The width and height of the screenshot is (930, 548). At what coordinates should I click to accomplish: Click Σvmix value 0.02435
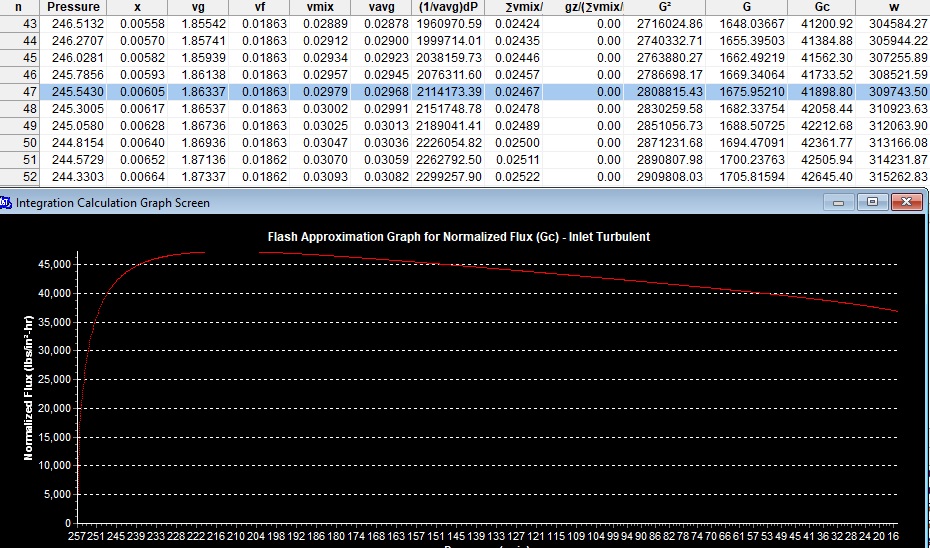(x=519, y=42)
